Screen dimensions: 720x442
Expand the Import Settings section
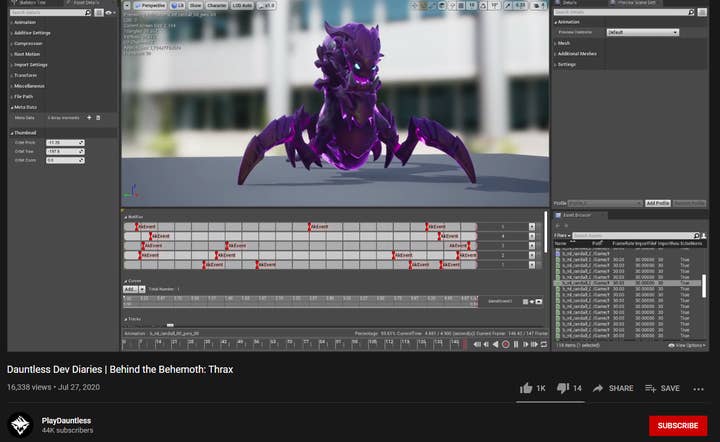click(x=29, y=65)
